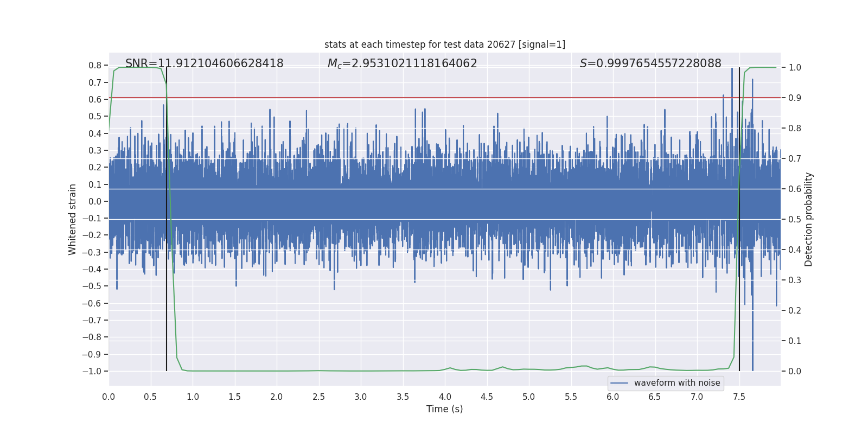Click the 'Time (s)' x-axis label
This screenshot has width=868, height=434.
(x=444, y=409)
